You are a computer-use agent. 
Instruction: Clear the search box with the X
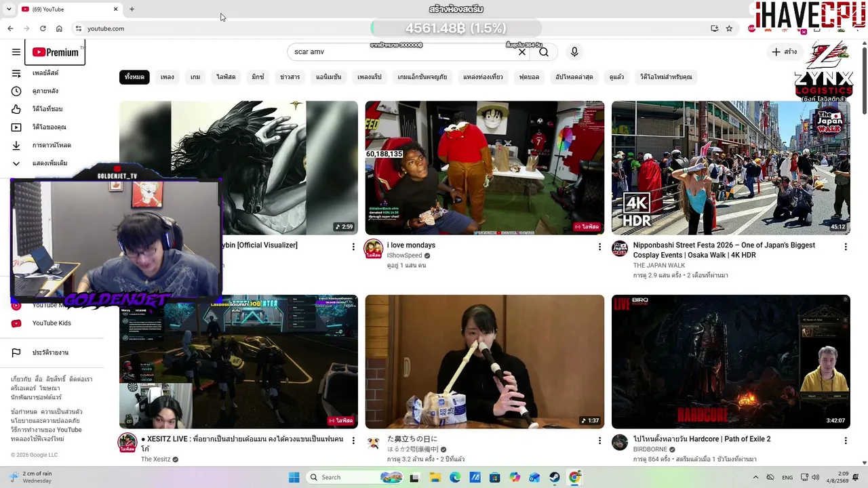coord(522,52)
